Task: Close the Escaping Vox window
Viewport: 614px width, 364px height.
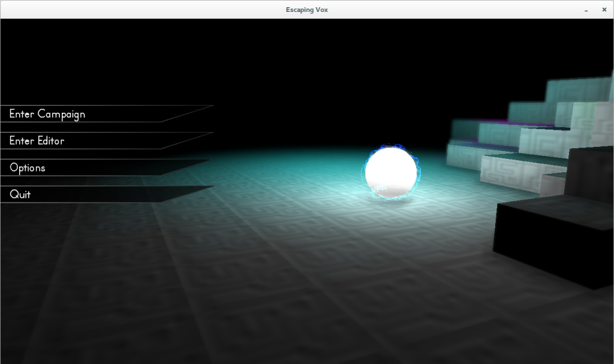Action: 604,10
